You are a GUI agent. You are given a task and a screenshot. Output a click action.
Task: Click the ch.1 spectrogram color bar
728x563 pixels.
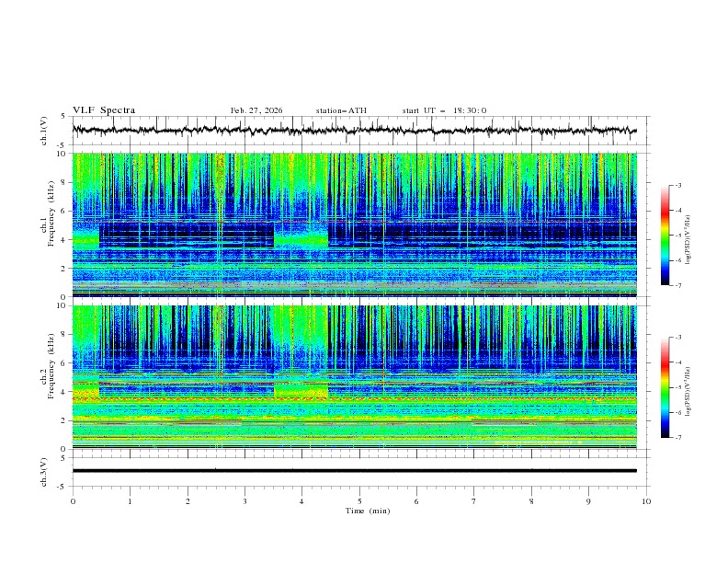[665, 236]
